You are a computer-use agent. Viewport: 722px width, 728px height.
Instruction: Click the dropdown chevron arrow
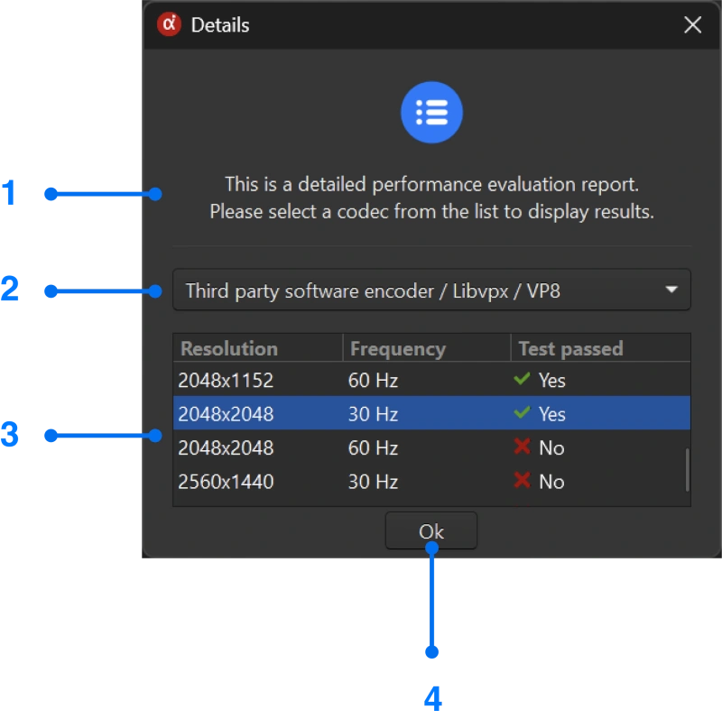pyautogui.click(x=671, y=290)
